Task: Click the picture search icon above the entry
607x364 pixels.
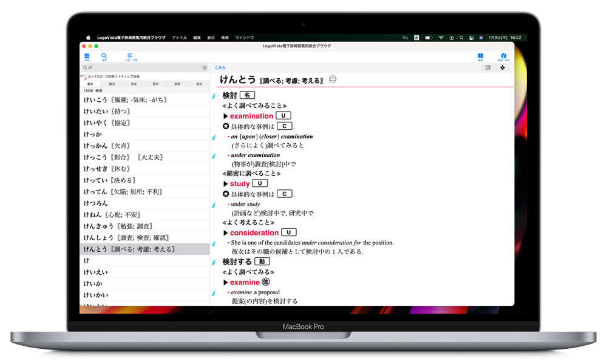Action: pyautogui.click(x=488, y=68)
